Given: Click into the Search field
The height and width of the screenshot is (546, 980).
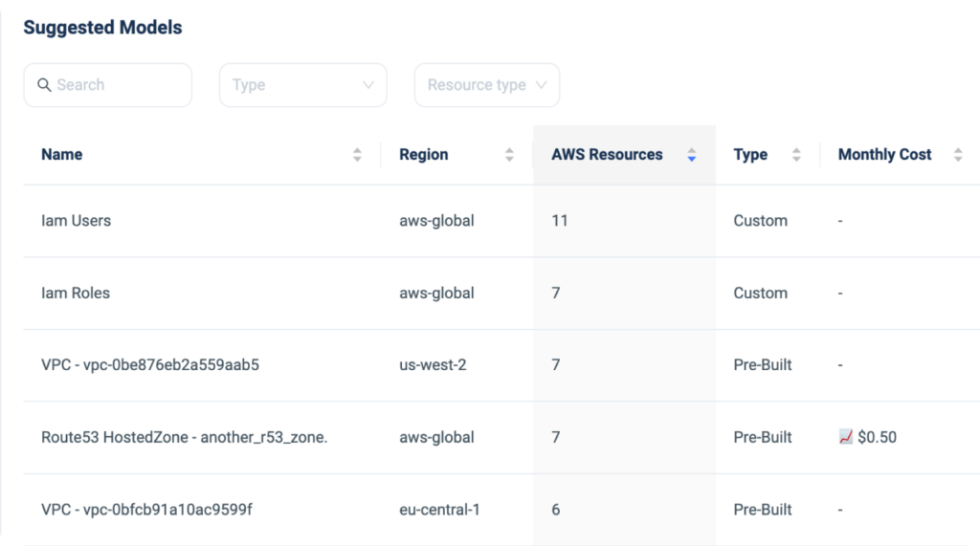Looking at the screenshot, I should [107, 85].
